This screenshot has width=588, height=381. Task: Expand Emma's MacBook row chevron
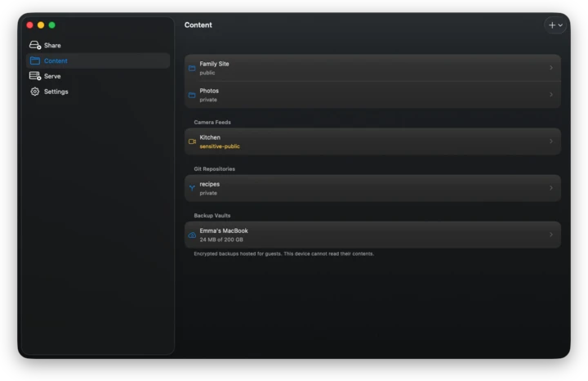tap(551, 234)
